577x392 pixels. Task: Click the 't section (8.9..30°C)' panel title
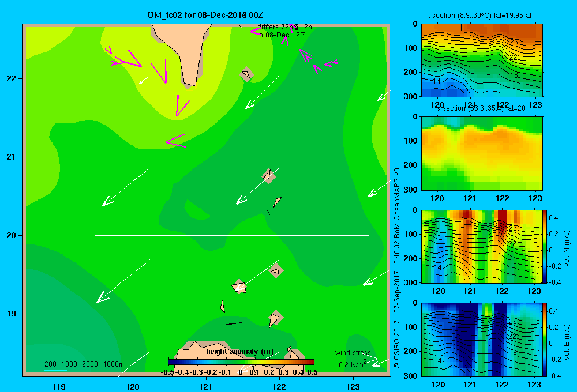479,16
